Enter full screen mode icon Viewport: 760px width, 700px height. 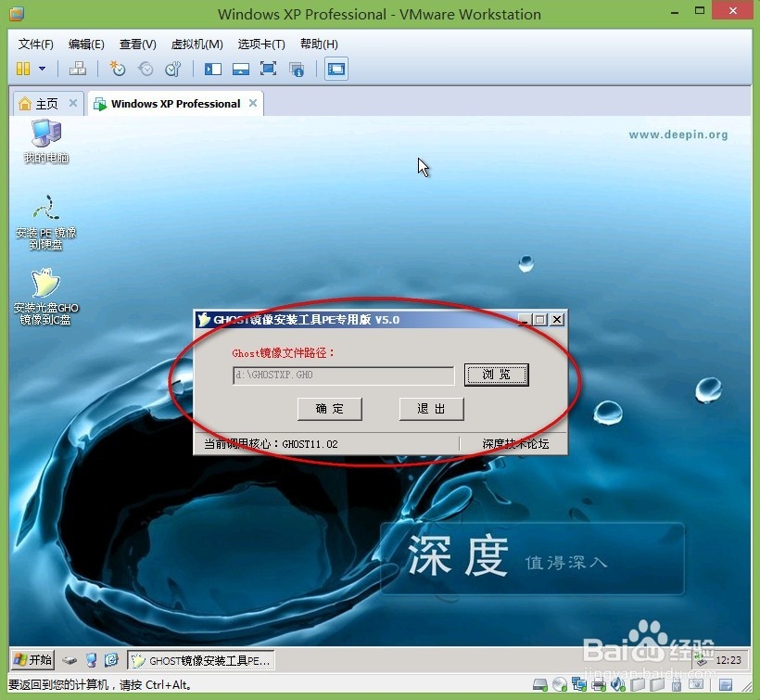pos(268,69)
